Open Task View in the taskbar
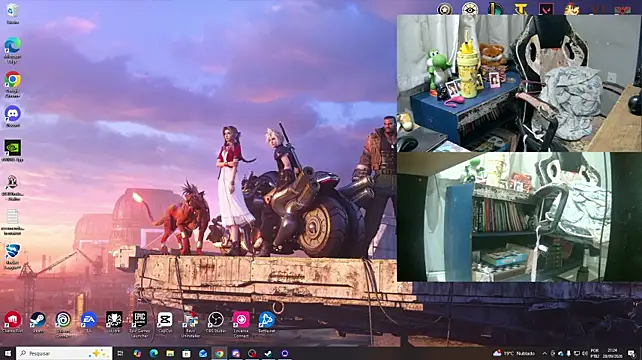Viewport: 642px width, 360px height. coord(120,353)
